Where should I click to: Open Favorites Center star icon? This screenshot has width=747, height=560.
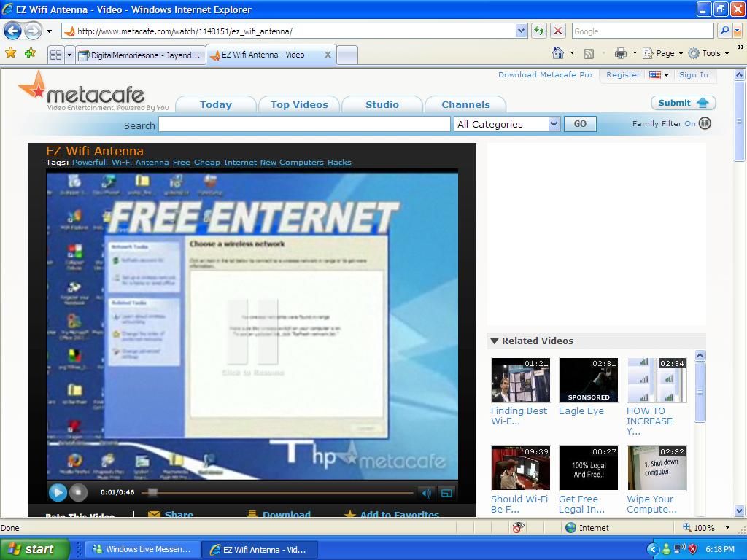tap(10, 52)
